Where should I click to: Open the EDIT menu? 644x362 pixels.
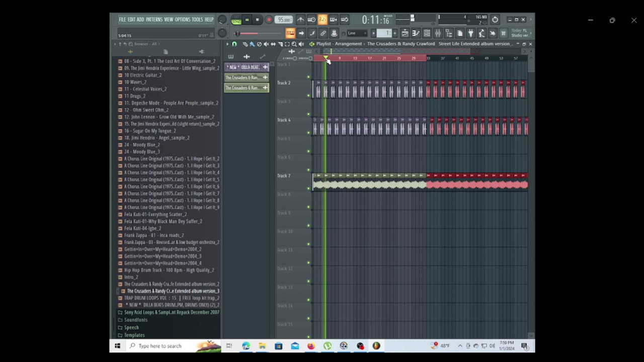click(131, 20)
